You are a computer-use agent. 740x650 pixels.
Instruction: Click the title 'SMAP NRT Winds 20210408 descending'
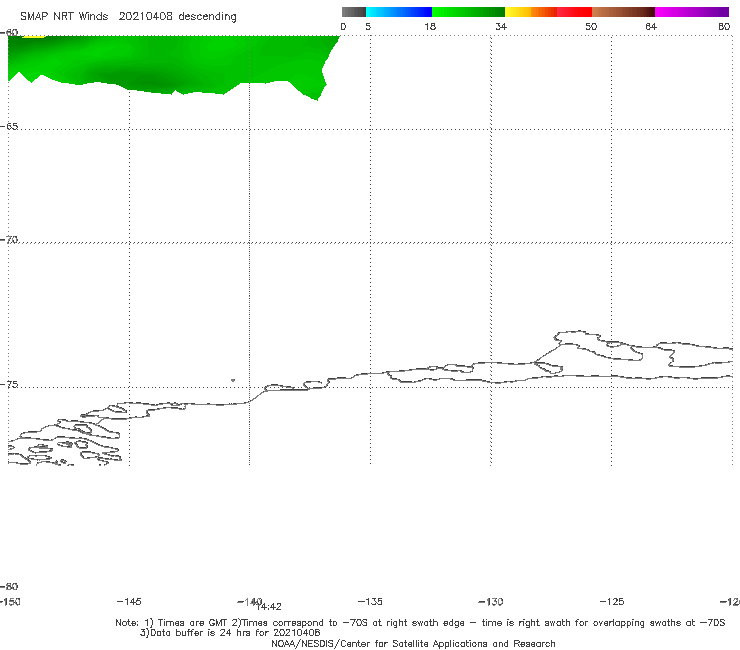tap(128, 17)
